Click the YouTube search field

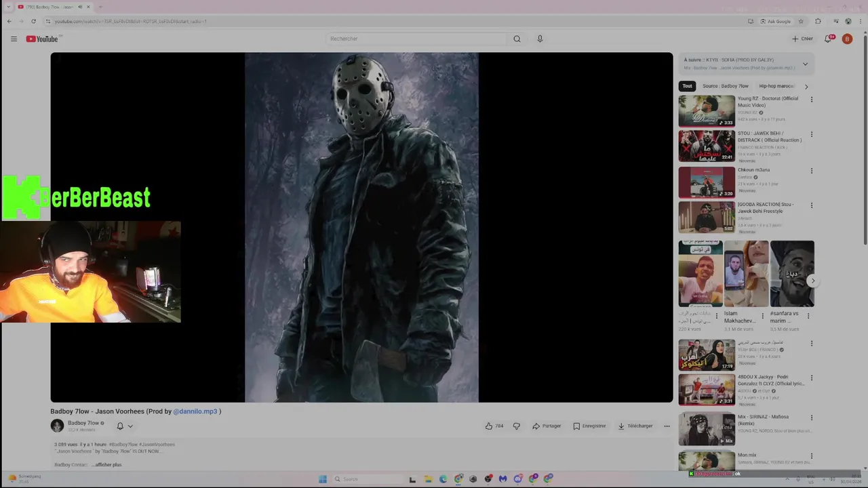click(416, 39)
